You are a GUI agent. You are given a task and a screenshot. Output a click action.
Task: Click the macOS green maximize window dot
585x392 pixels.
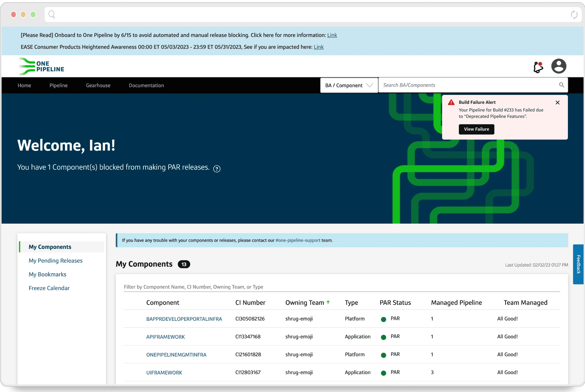point(33,14)
